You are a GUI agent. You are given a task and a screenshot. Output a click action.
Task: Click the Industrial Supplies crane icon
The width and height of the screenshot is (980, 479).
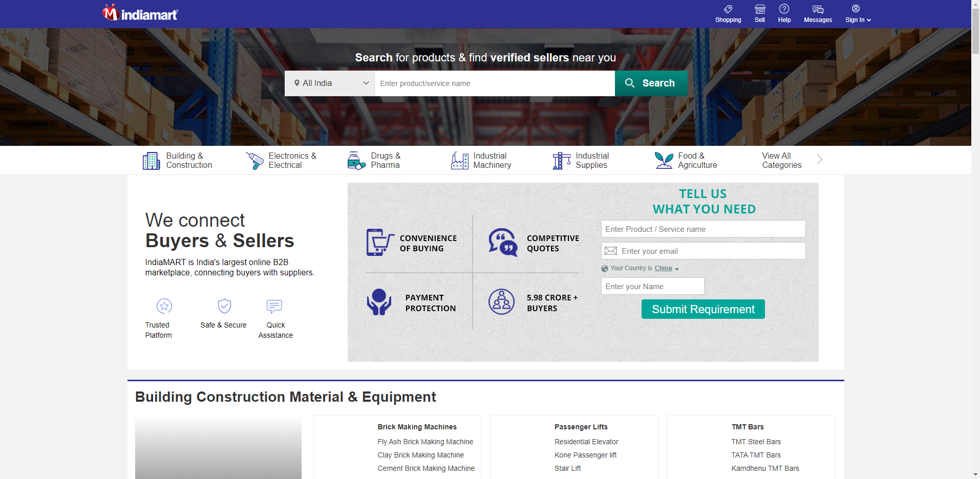click(x=562, y=161)
